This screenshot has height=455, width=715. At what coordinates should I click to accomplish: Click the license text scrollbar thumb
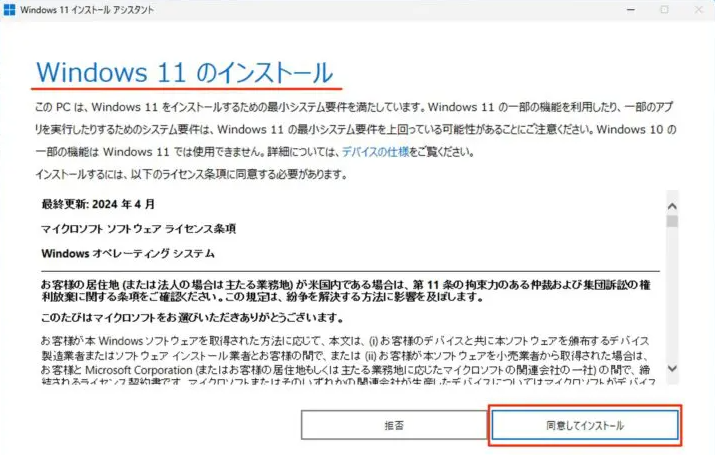(x=672, y=221)
